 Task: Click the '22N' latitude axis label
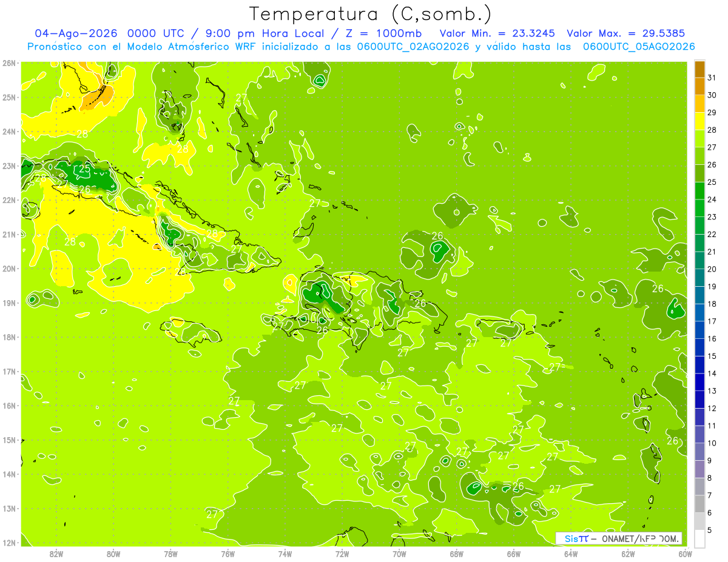[9, 200]
